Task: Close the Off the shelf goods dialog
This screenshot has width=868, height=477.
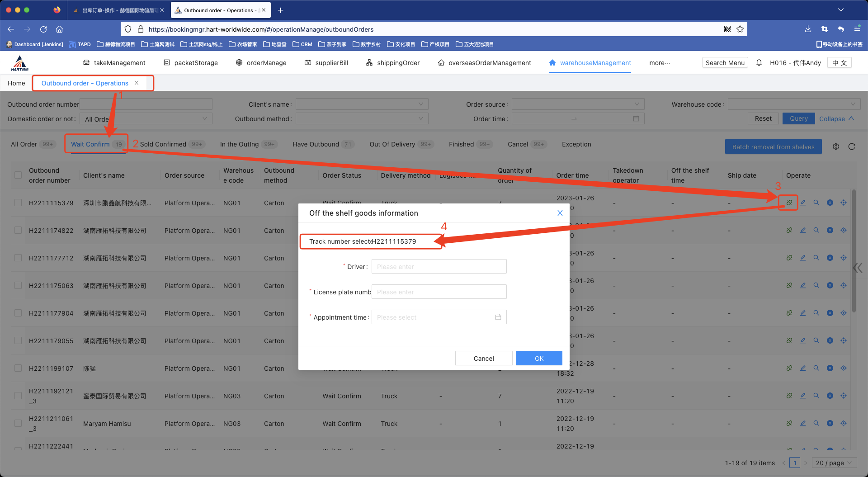Action: point(560,213)
